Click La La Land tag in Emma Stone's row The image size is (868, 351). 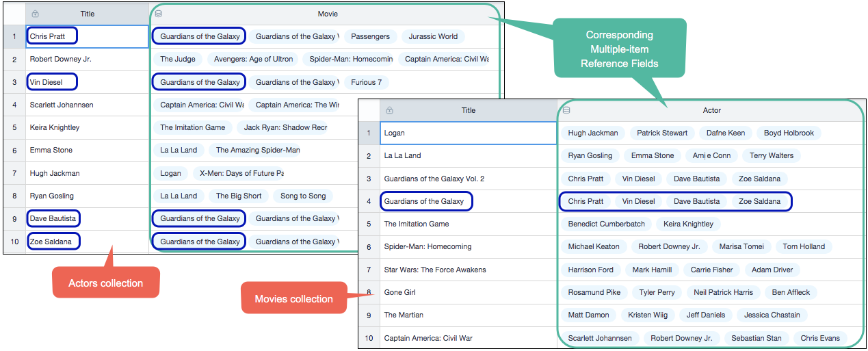[179, 150]
